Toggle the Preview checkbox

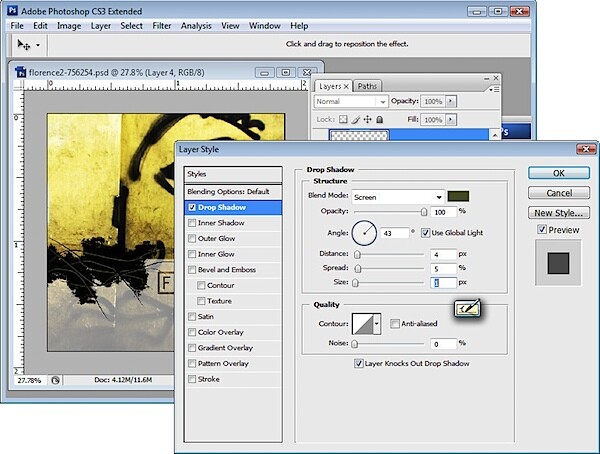[542, 230]
